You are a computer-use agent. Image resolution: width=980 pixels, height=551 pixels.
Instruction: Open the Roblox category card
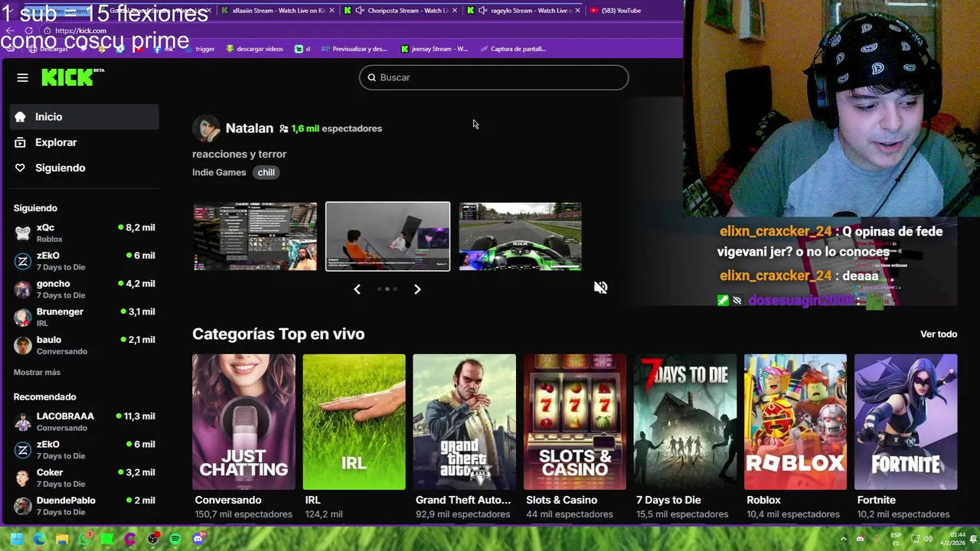pyautogui.click(x=795, y=422)
